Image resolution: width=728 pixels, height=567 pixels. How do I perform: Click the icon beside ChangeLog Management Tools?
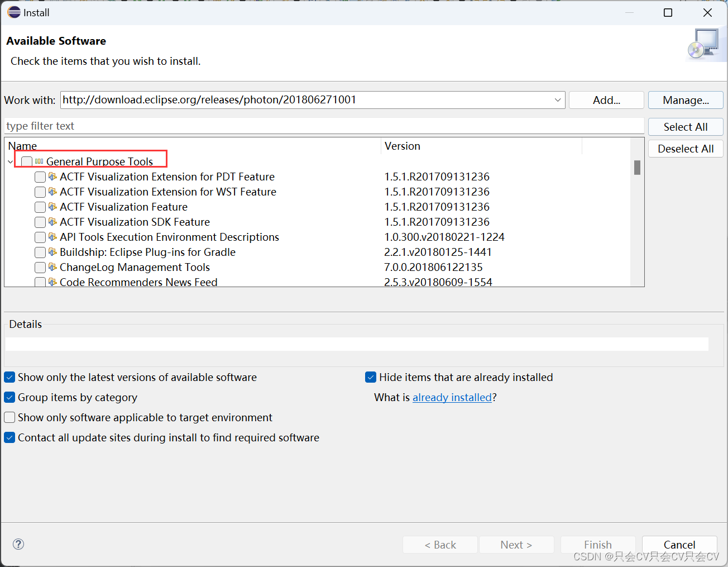[x=52, y=267]
